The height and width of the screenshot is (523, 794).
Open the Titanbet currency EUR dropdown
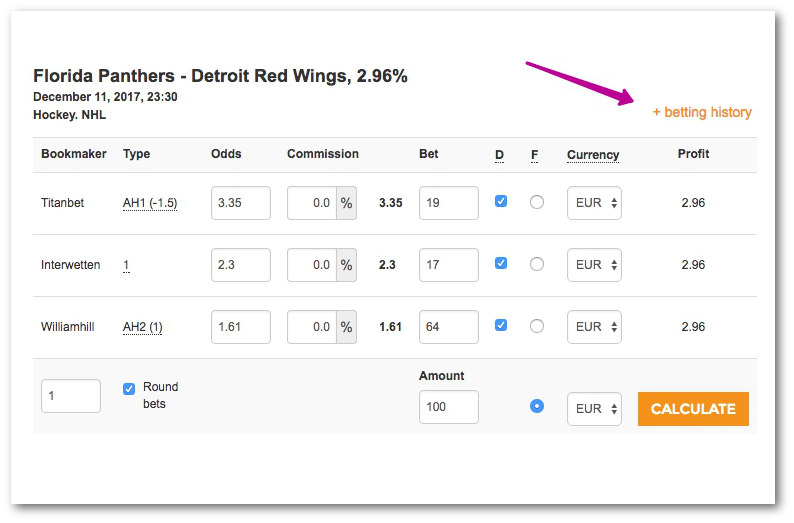(x=594, y=203)
